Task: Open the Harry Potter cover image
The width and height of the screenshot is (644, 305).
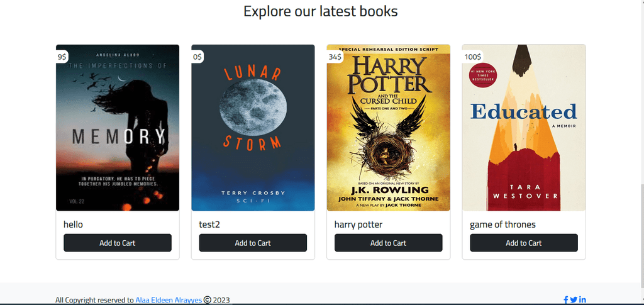Action: [x=389, y=128]
